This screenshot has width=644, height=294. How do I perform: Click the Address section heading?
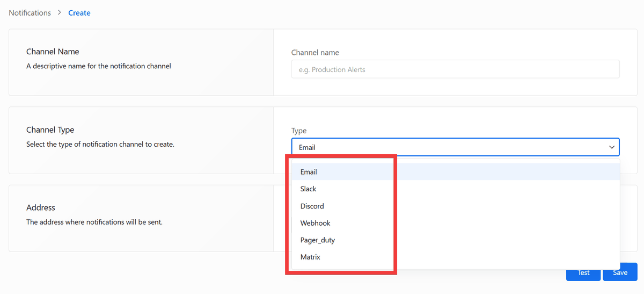(41, 207)
